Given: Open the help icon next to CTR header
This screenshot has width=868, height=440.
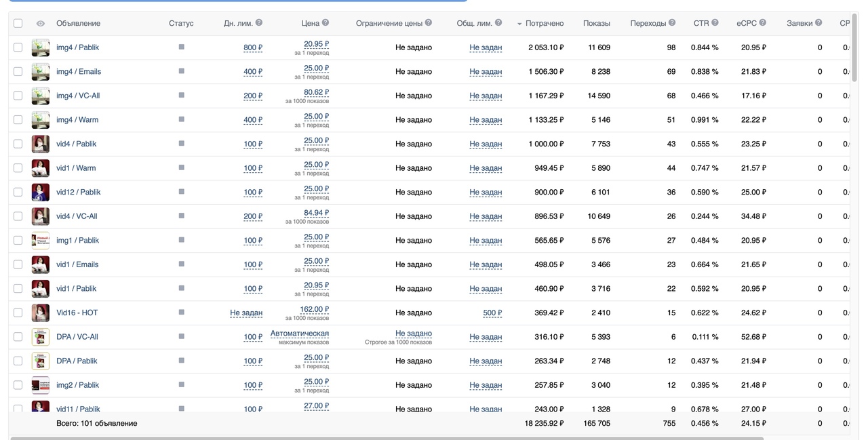Looking at the screenshot, I should click(715, 22).
